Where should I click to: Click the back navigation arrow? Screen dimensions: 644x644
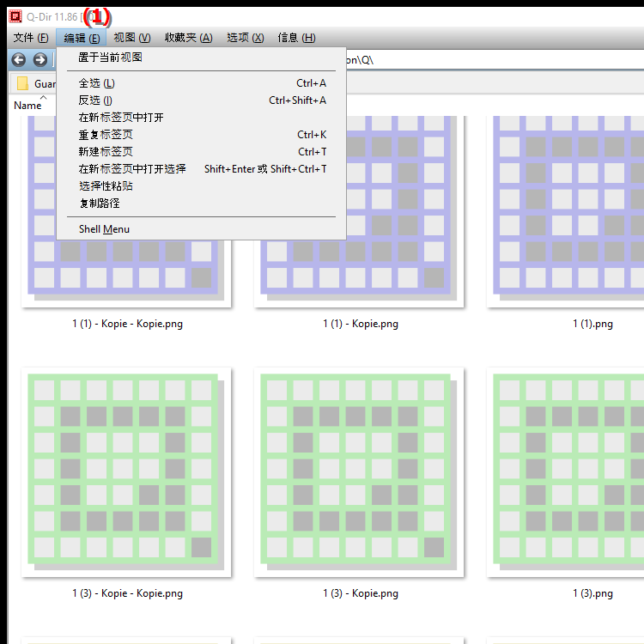click(x=19, y=60)
